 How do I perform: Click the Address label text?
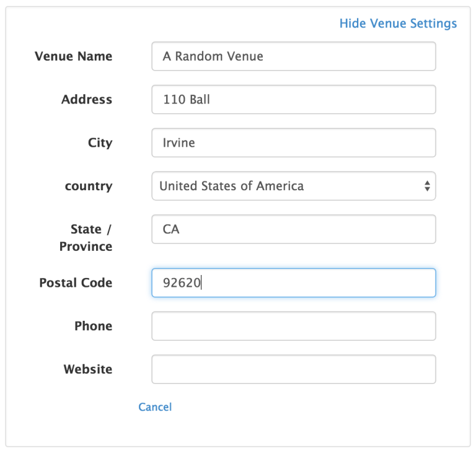pyautogui.click(x=87, y=100)
